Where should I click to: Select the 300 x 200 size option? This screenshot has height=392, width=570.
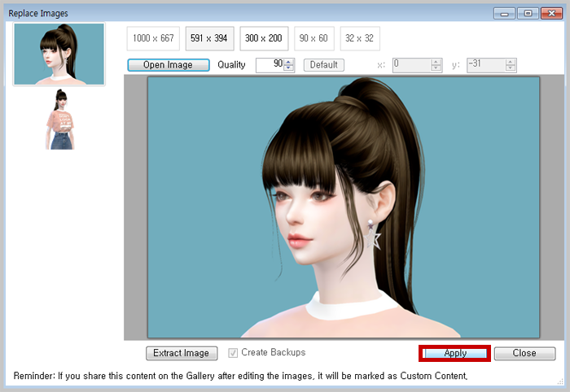[264, 38]
